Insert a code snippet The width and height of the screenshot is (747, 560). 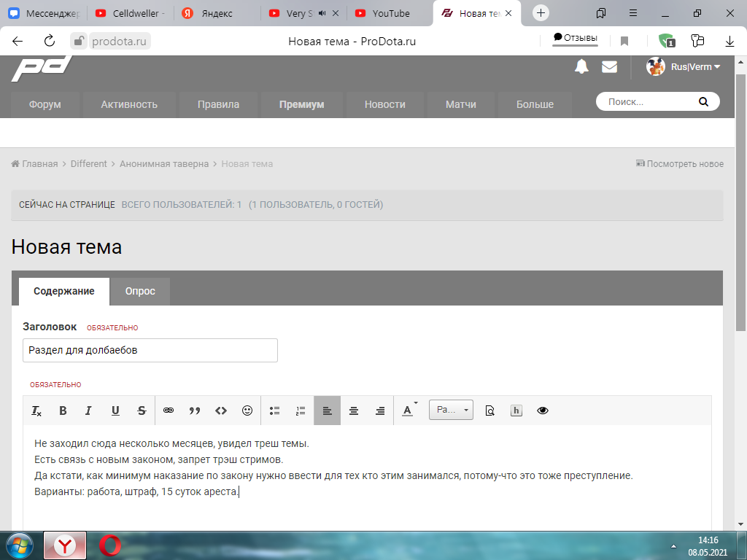pos(221,411)
